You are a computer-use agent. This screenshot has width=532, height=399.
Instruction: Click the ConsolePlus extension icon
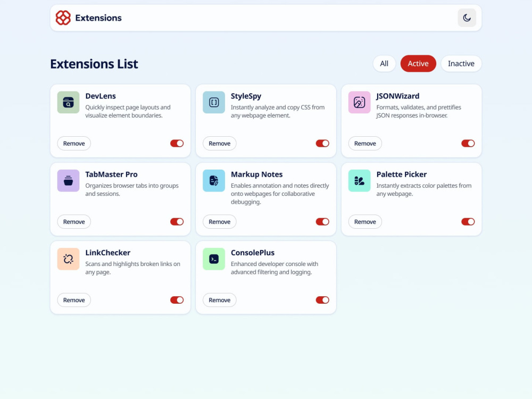[214, 259]
